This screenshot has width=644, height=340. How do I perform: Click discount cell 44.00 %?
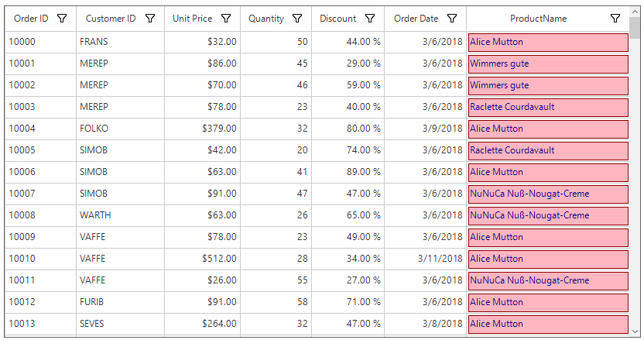pyautogui.click(x=348, y=42)
